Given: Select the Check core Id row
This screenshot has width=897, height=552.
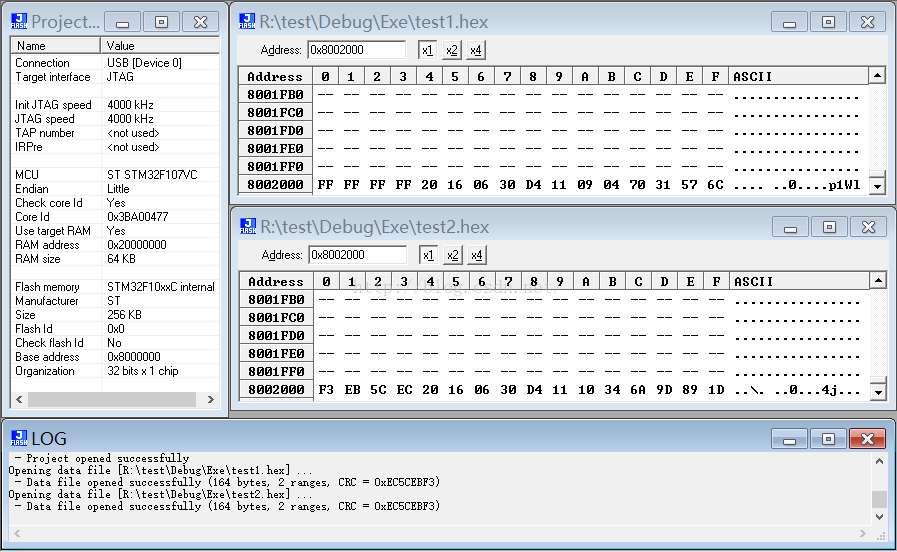Looking at the screenshot, I should click(115, 203).
